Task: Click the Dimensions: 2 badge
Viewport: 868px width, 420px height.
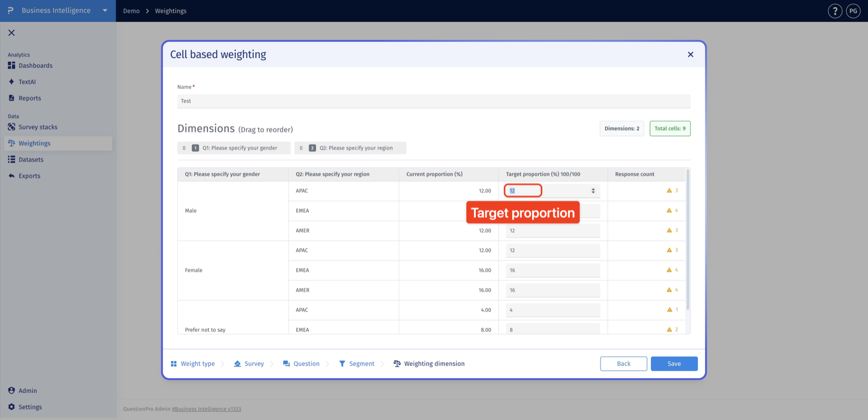Action: [622, 129]
